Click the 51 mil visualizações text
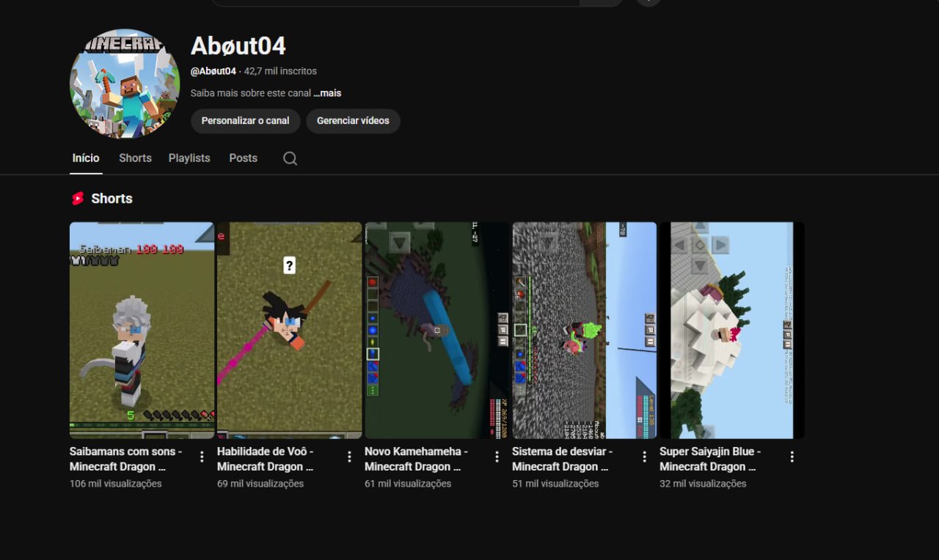939x560 pixels. click(555, 484)
